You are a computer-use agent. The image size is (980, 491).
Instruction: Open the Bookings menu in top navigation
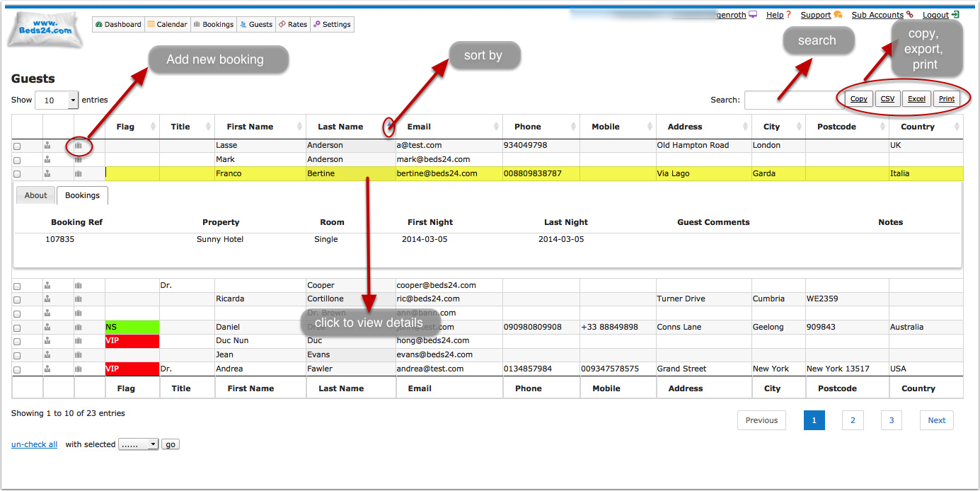214,25
